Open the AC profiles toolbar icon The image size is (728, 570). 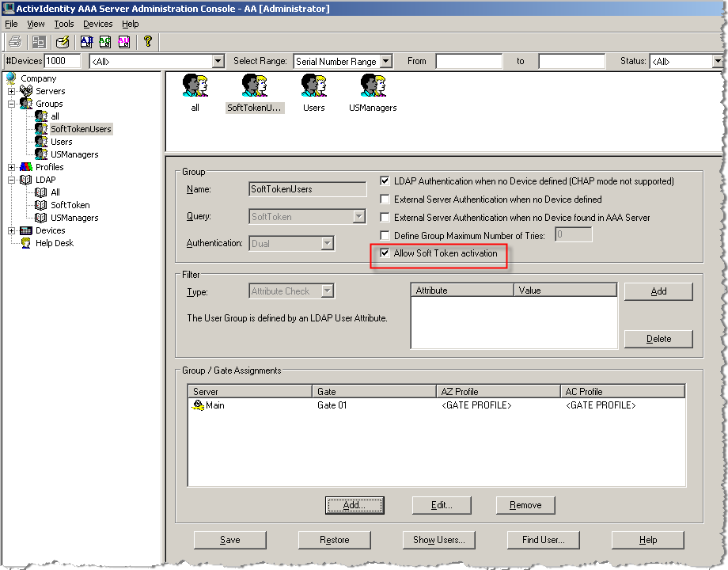(104, 42)
